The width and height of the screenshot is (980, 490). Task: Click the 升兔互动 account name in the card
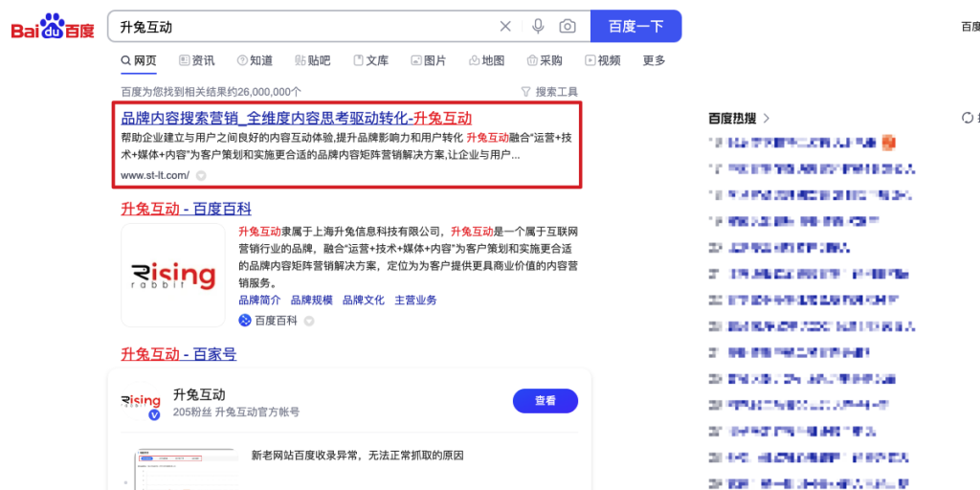(199, 394)
